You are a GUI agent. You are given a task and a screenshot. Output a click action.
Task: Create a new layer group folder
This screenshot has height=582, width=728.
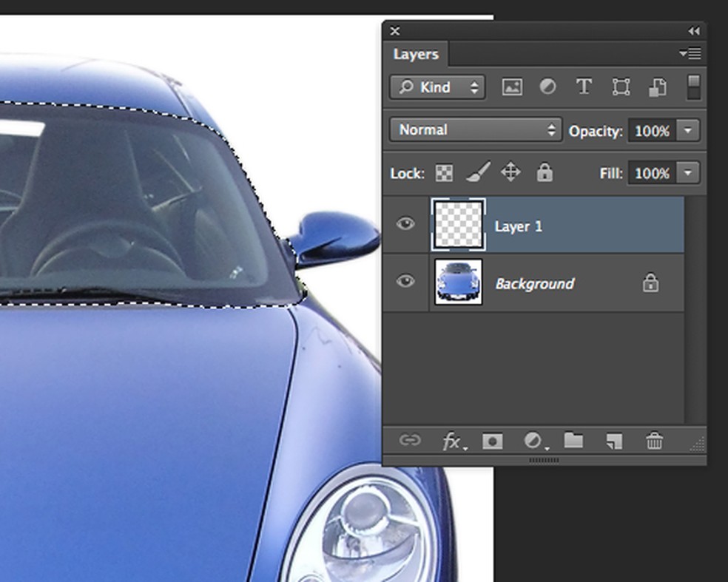573,441
